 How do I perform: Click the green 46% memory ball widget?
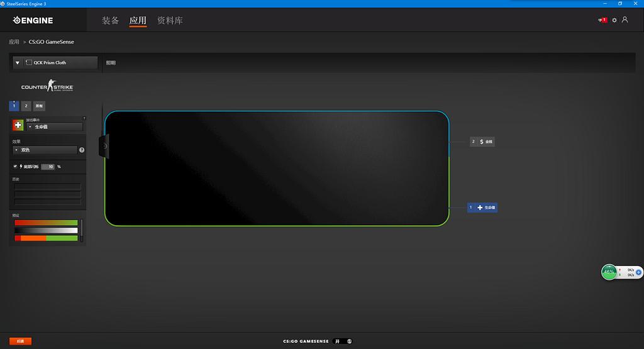coord(609,272)
